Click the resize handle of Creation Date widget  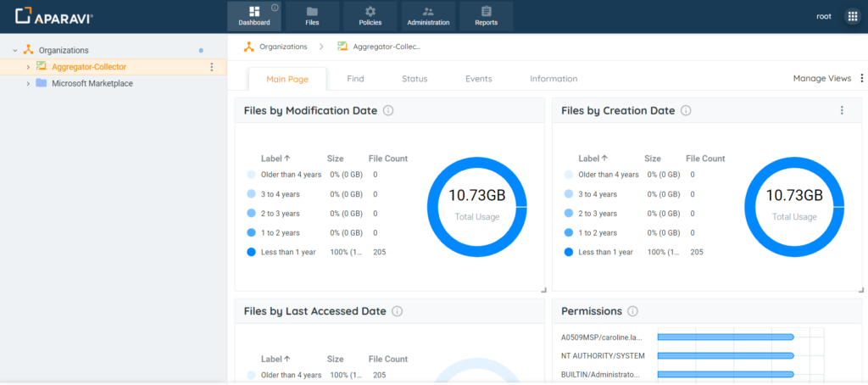coord(860,289)
